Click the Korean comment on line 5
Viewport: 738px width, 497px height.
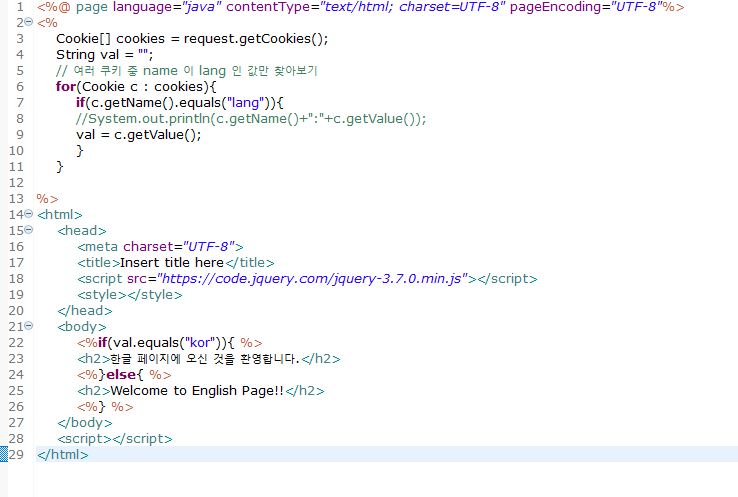coord(187,71)
